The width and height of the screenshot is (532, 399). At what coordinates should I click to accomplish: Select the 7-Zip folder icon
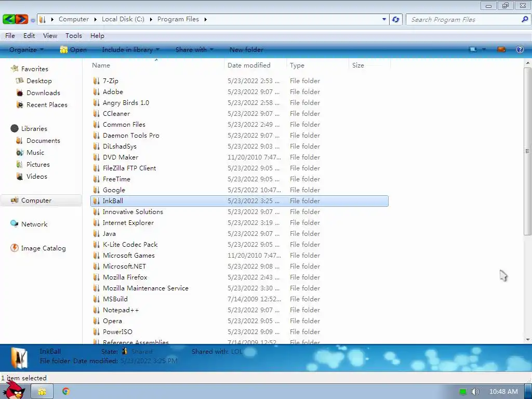point(96,81)
